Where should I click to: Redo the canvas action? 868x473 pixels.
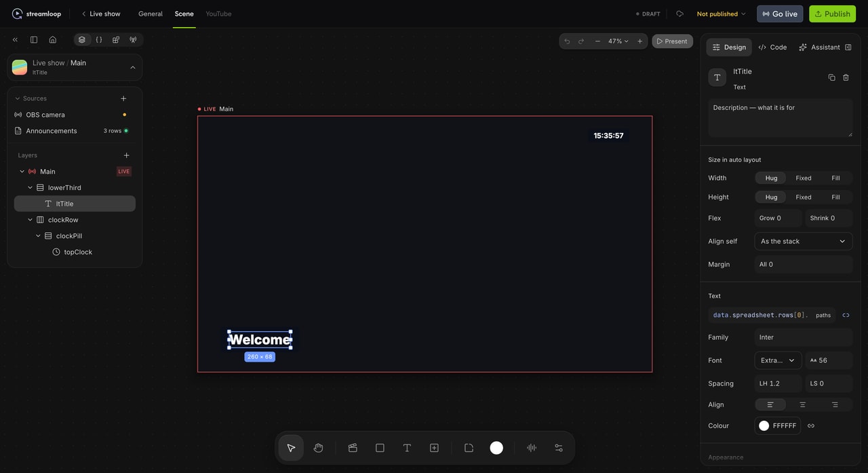pos(581,41)
